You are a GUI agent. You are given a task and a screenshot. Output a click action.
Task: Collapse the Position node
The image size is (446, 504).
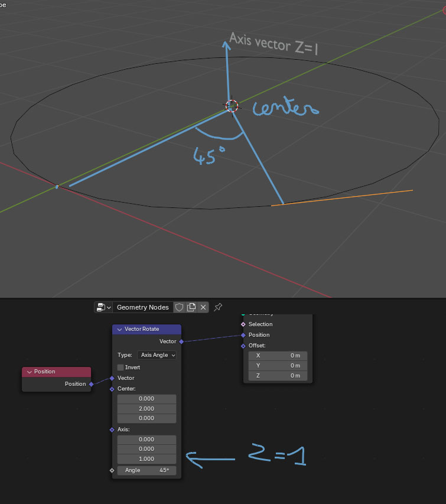coord(30,372)
